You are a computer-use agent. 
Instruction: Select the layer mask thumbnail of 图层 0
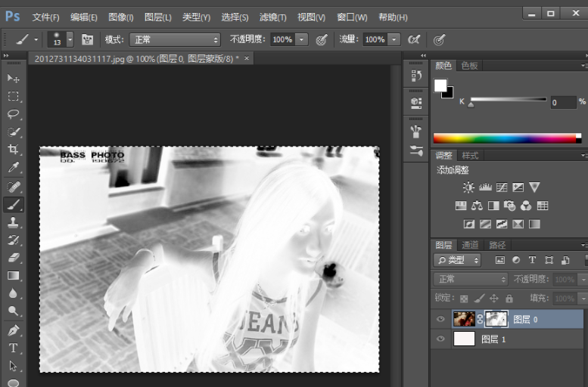tap(496, 319)
